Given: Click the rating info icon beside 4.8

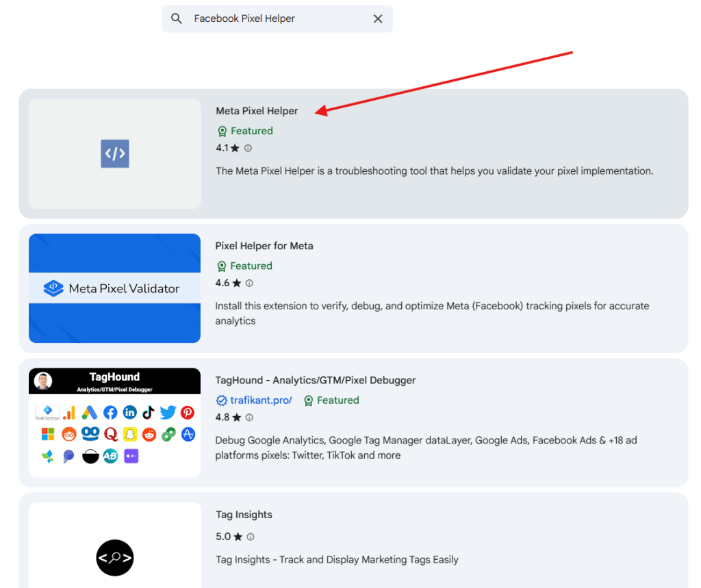Looking at the screenshot, I should coord(249,418).
